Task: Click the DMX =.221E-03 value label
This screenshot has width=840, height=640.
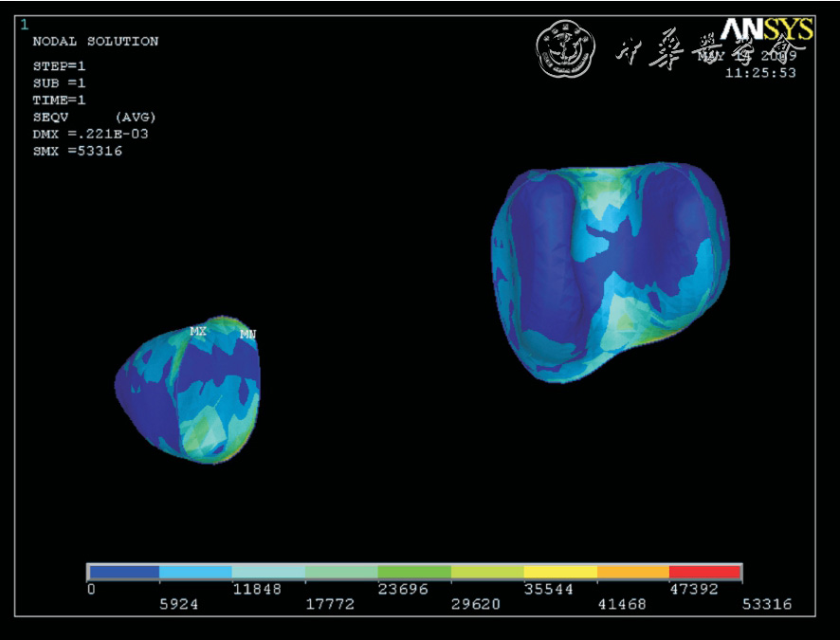Action: click(x=90, y=134)
